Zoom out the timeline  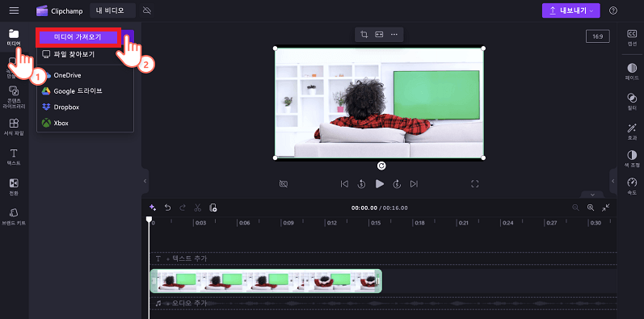click(576, 208)
